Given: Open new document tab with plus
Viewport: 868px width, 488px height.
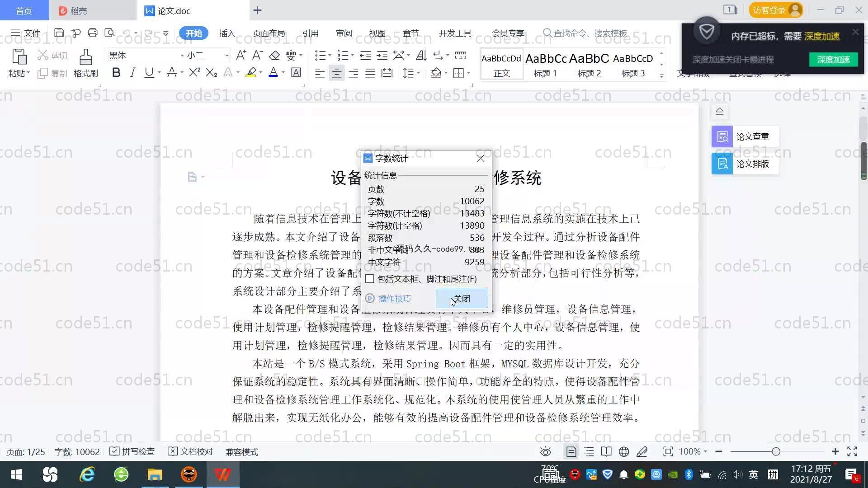Looking at the screenshot, I should (257, 10).
